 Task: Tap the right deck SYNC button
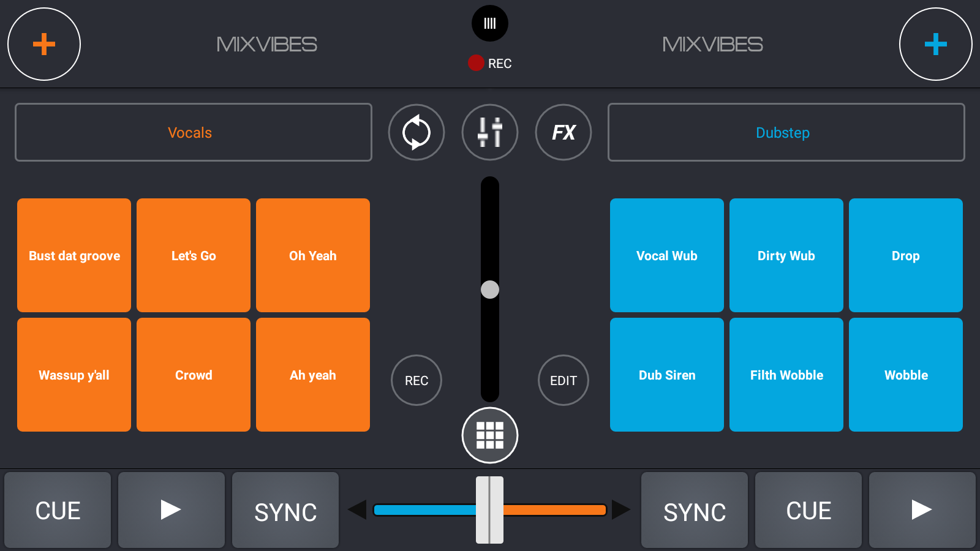pyautogui.click(x=695, y=510)
